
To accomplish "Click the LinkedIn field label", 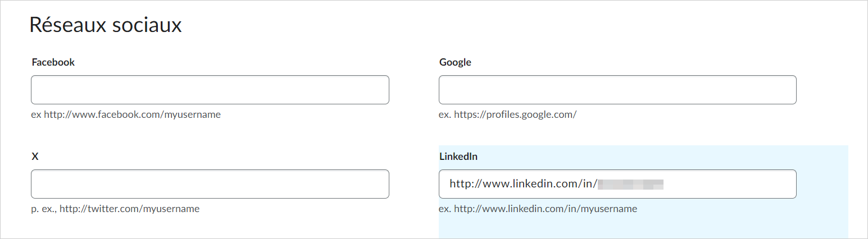I will pos(458,157).
